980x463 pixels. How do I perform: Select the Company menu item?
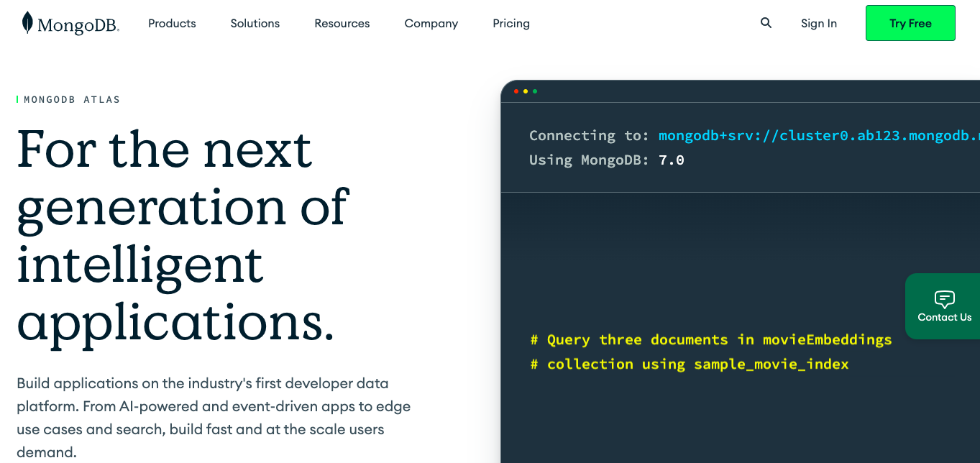point(431,23)
